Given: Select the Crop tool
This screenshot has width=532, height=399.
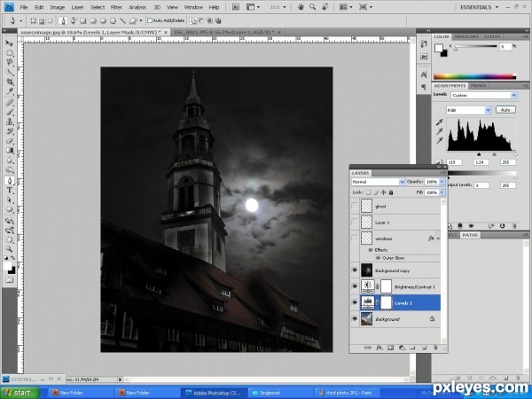Looking at the screenshot, I should [9, 82].
